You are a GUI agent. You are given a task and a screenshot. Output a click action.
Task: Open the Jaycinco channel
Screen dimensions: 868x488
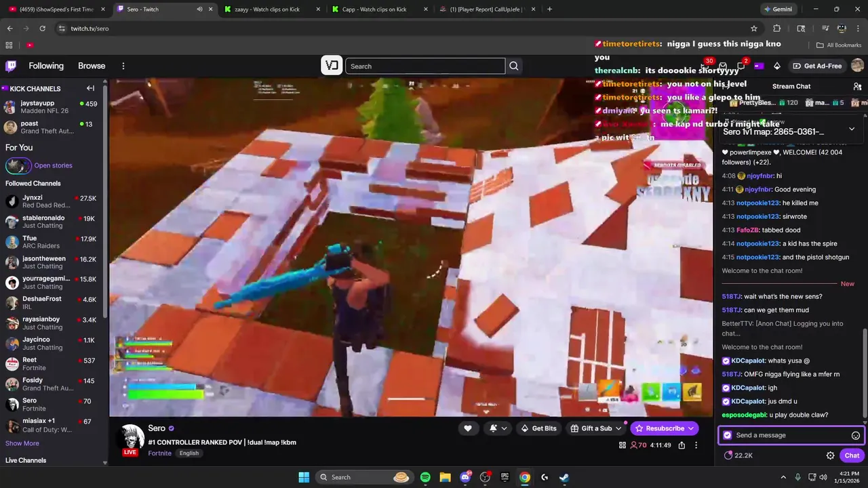coord(52,344)
